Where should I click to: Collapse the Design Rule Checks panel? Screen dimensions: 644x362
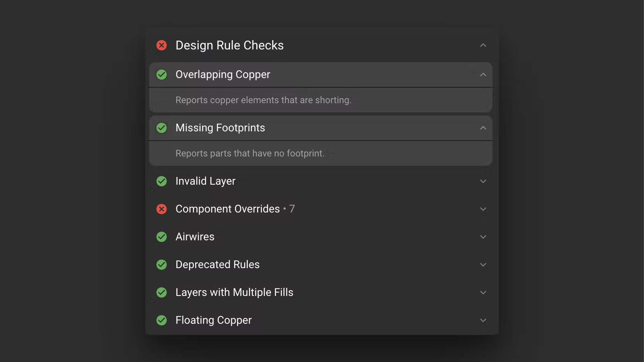[x=483, y=45]
